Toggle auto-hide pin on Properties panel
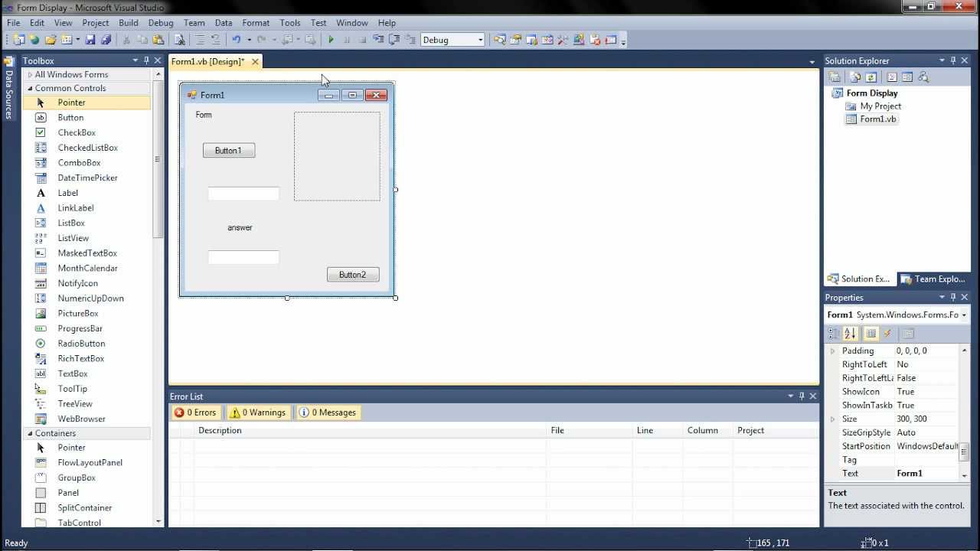980x551 pixels. (953, 298)
